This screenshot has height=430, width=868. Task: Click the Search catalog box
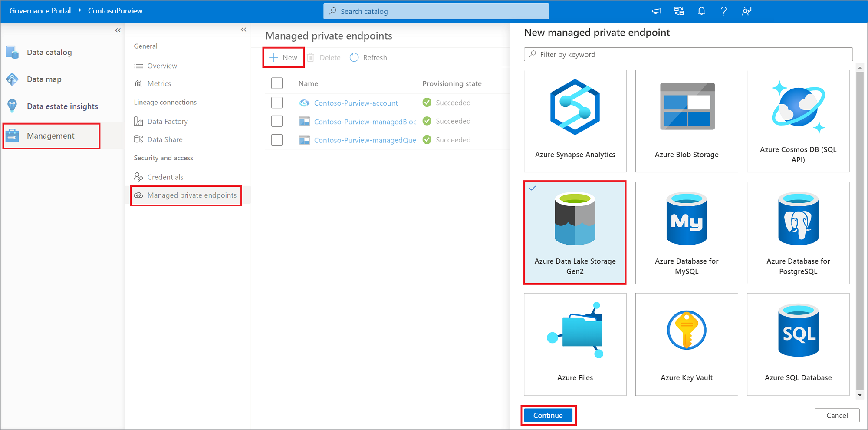[436, 11]
